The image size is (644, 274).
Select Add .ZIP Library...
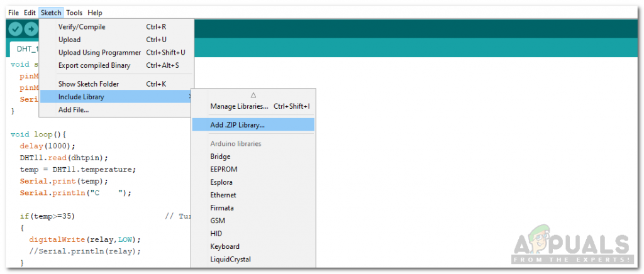click(253, 125)
